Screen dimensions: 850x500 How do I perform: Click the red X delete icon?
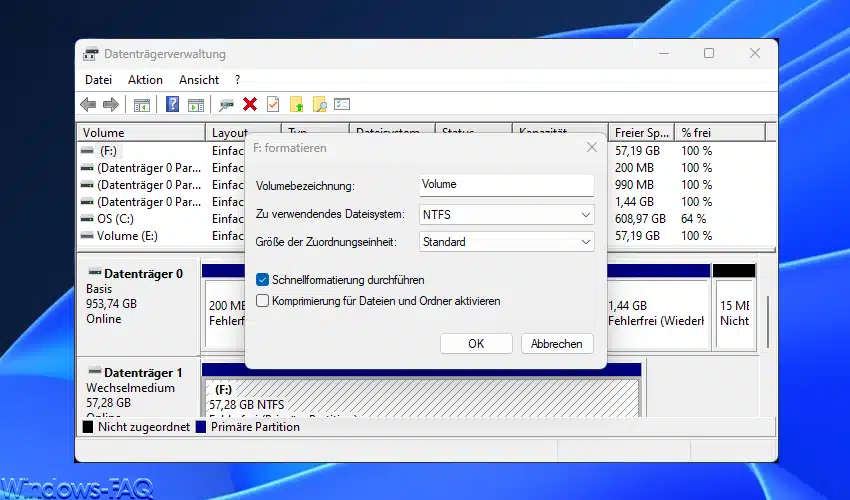(250, 104)
